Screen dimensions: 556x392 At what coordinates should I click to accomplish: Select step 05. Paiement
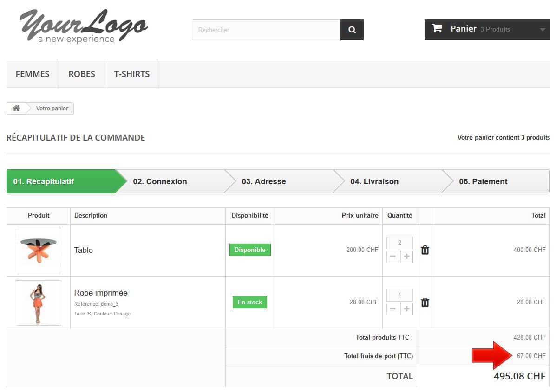tap(497, 181)
